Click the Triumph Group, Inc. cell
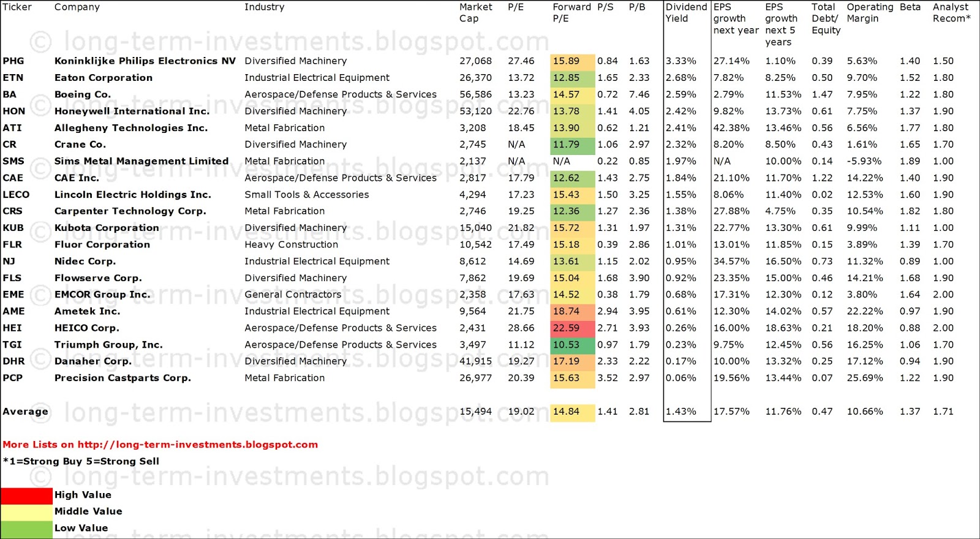This screenshot has width=980, height=539. click(108, 345)
